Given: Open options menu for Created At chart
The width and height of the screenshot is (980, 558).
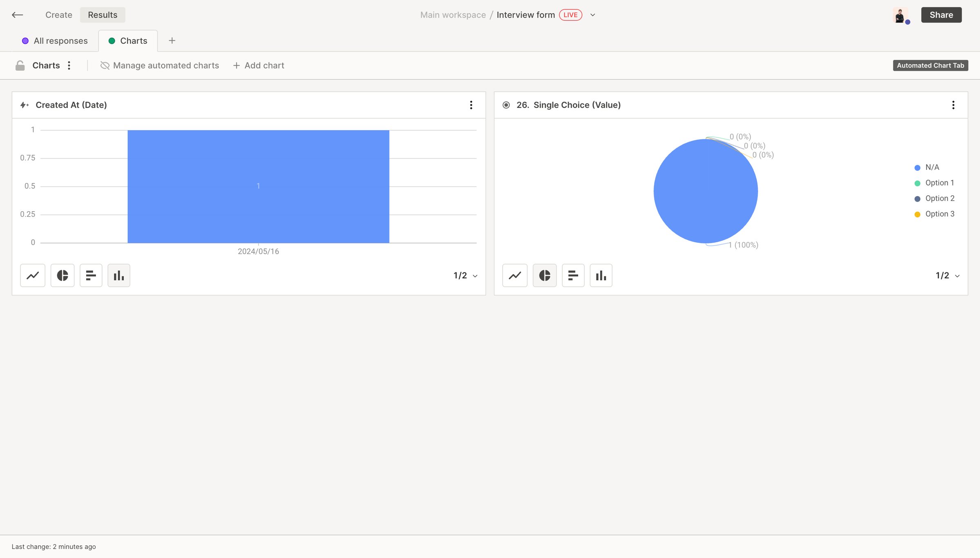Looking at the screenshot, I should [x=471, y=105].
